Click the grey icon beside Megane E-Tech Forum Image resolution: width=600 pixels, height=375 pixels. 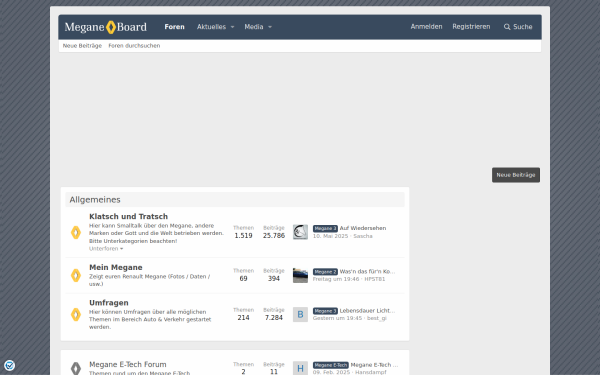[x=76, y=368]
